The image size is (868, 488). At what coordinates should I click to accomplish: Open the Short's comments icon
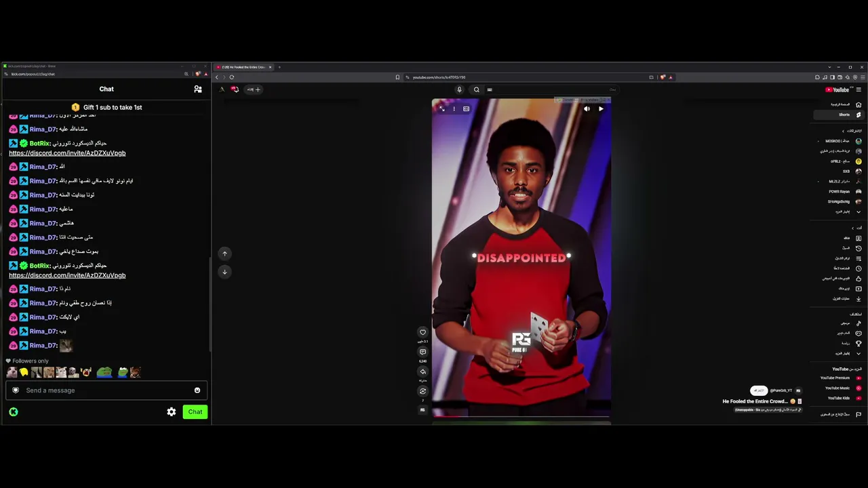point(422,352)
